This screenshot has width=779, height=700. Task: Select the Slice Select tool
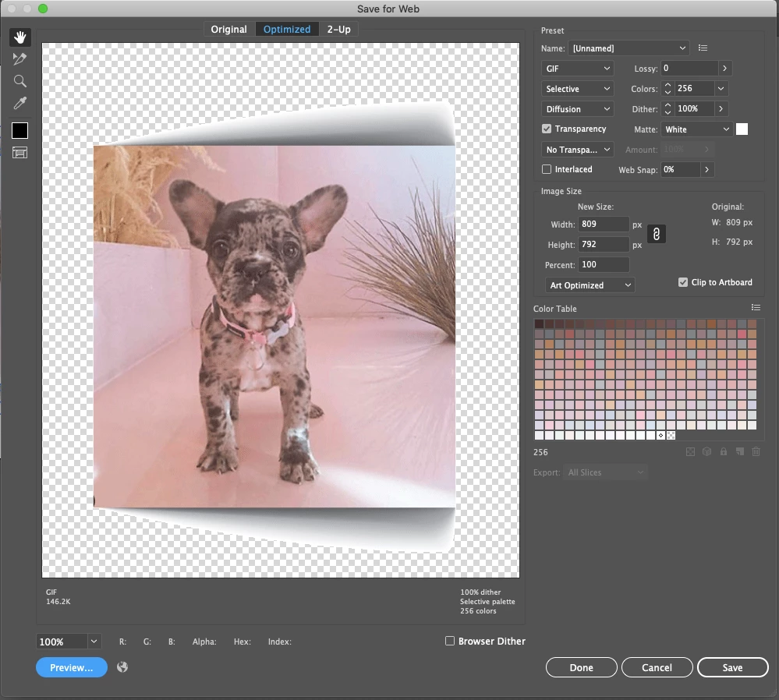(19, 59)
